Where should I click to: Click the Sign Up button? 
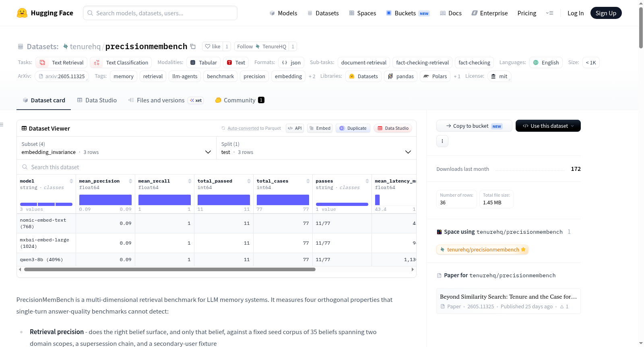606,13
